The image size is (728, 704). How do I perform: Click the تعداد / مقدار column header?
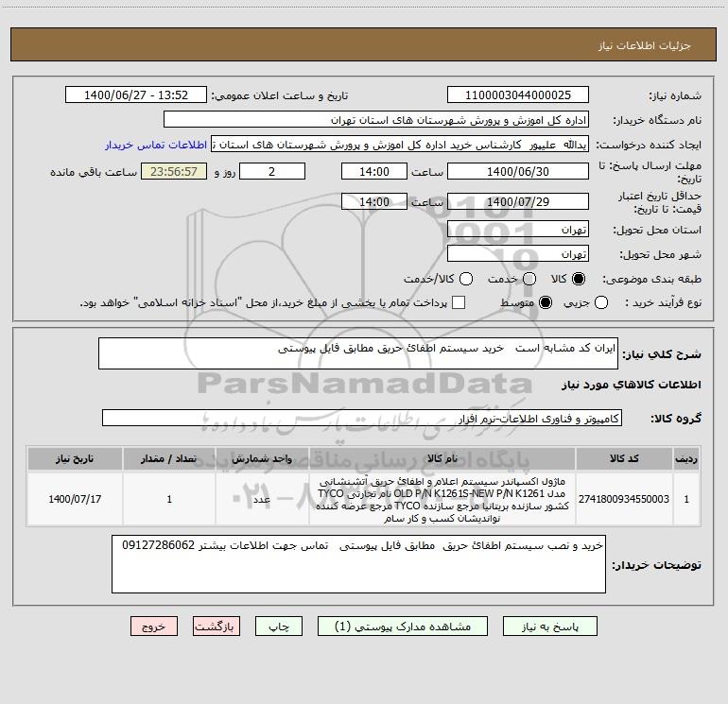(x=169, y=458)
